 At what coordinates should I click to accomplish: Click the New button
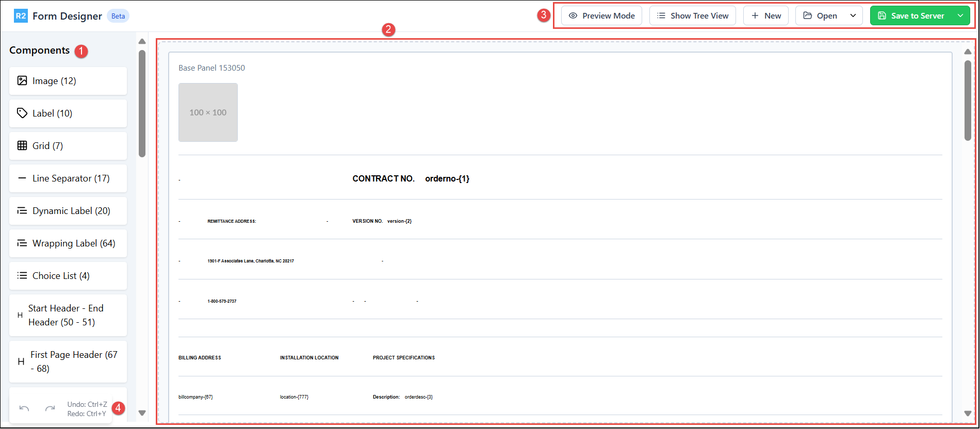(x=766, y=16)
